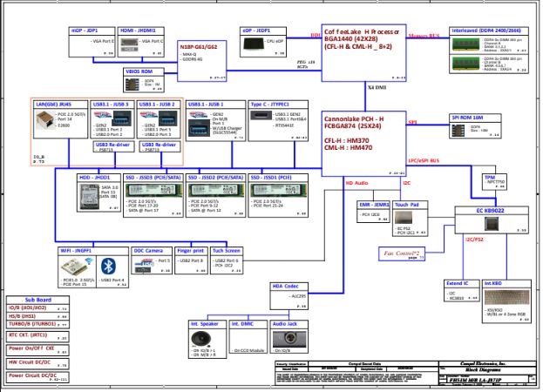The width and height of the screenshot is (543, 392).
Task: Click the M.2 SSD picture in JSSD2 block
Action: 216,190
